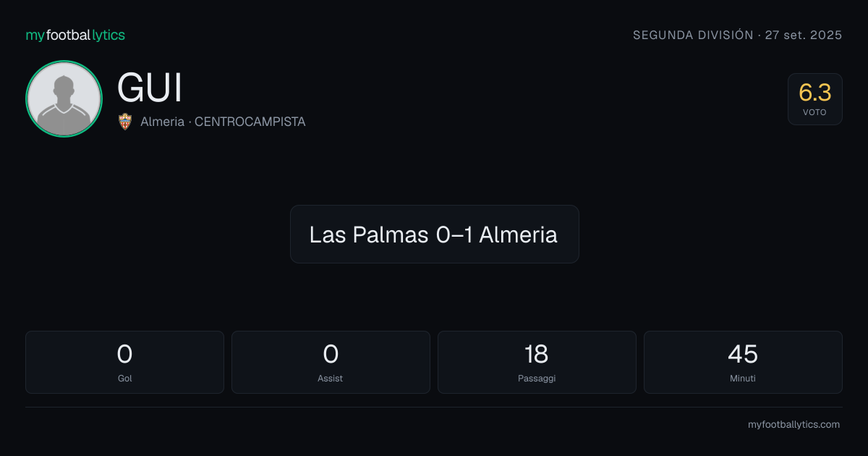
Task: Click the 45 minutes number
Action: coord(743,354)
